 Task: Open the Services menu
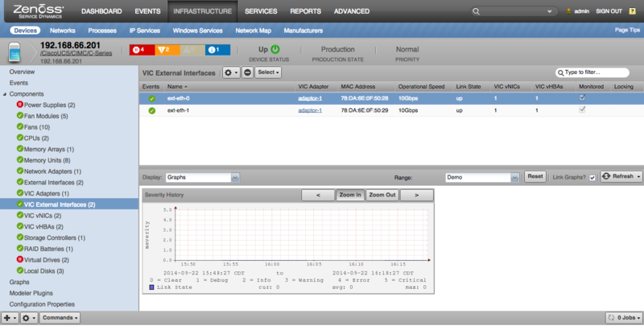point(261,11)
